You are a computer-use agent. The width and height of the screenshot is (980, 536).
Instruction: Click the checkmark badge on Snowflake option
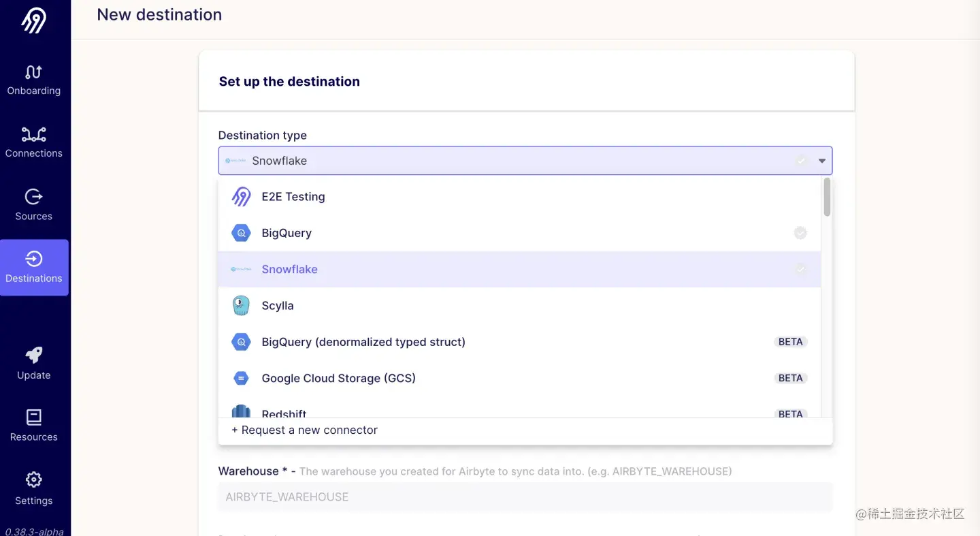(800, 269)
